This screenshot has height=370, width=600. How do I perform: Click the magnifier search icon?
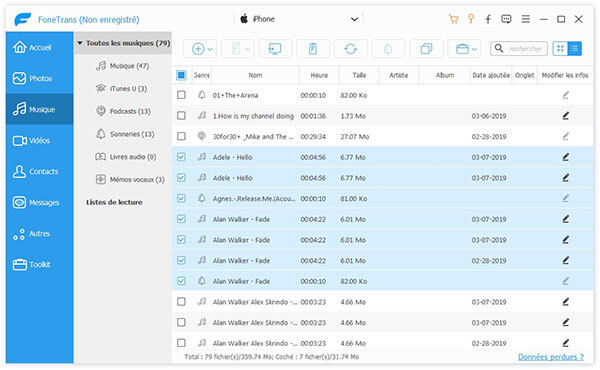coord(499,48)
